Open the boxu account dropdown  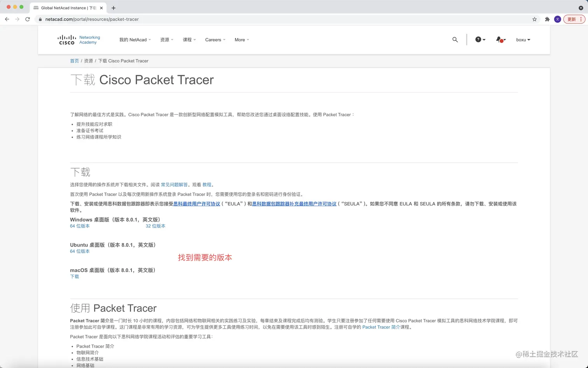[523, 40]
